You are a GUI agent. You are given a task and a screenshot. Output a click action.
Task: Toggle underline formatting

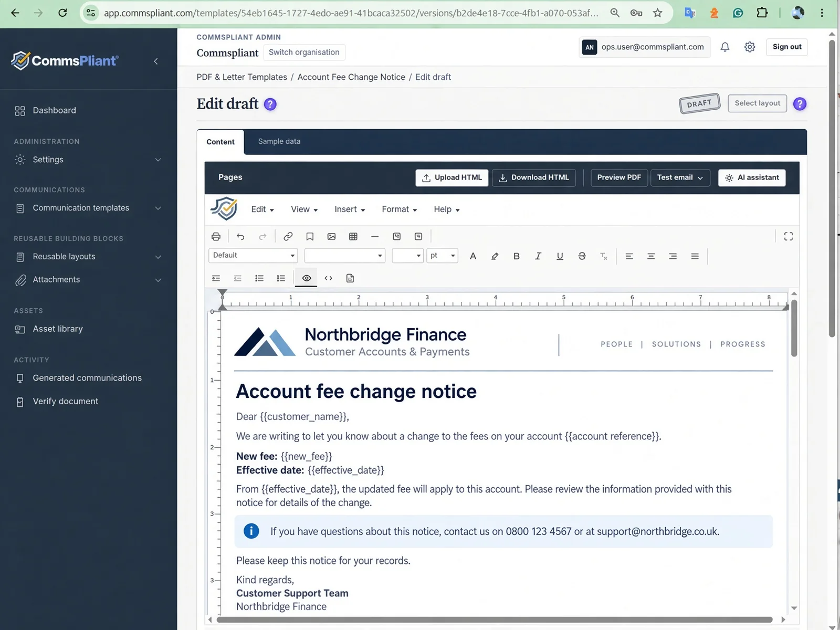pyautogui.click(x=560, y=256)
